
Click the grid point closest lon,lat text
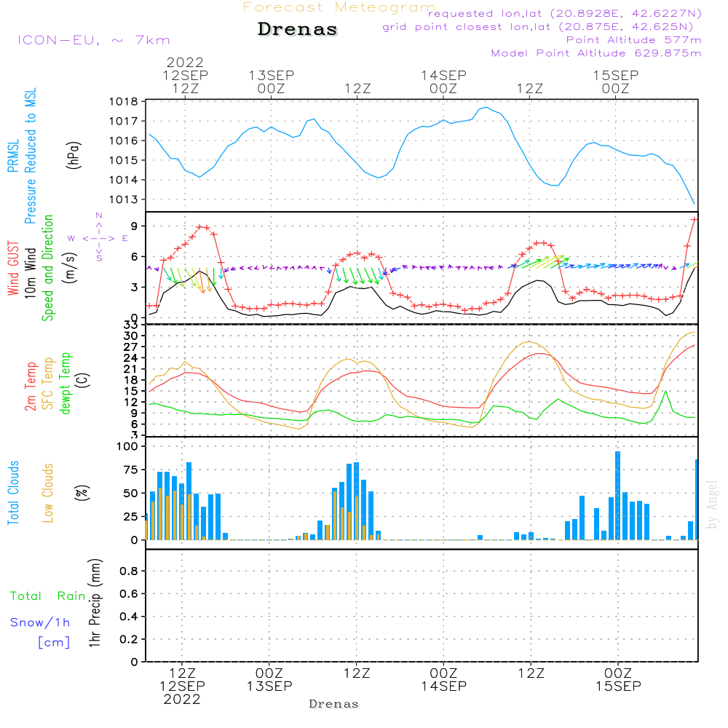538,27
